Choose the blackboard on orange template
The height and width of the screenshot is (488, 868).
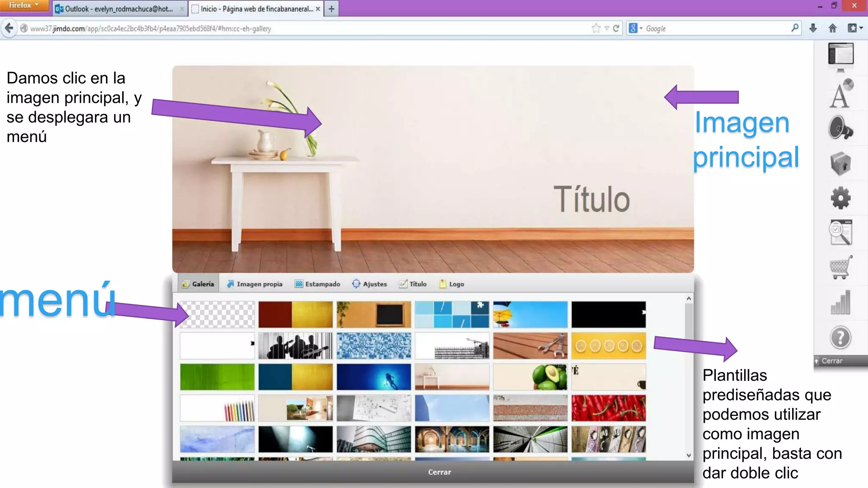tap(374, 315)
